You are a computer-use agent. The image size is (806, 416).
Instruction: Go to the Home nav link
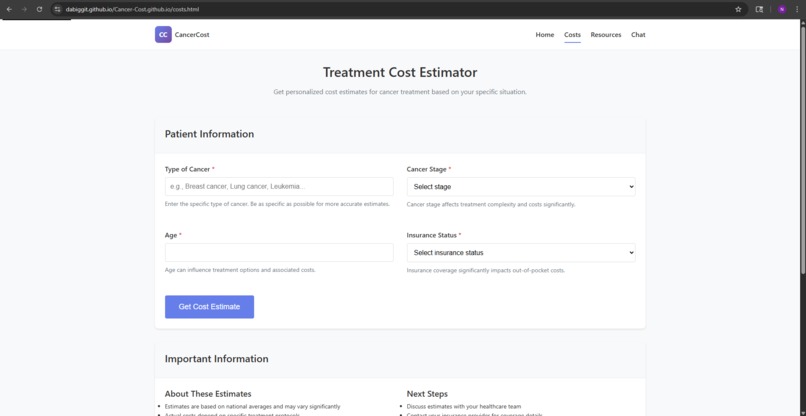pyautogui.click(x=544, y=35)
